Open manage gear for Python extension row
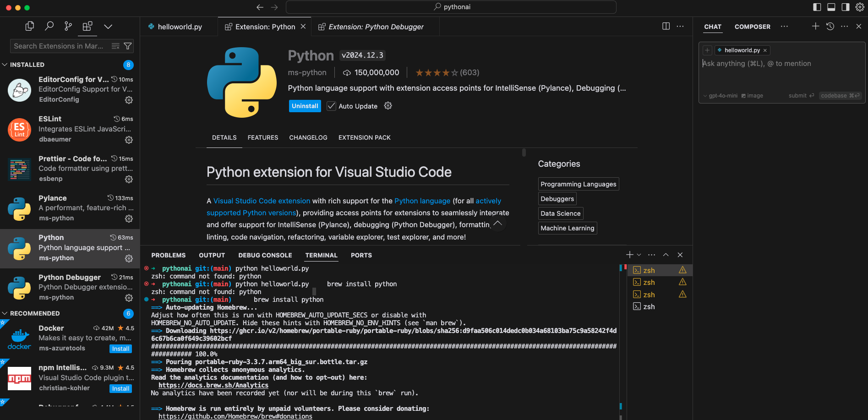This screenshot has height=420, width=868. (x=129, y=258)
